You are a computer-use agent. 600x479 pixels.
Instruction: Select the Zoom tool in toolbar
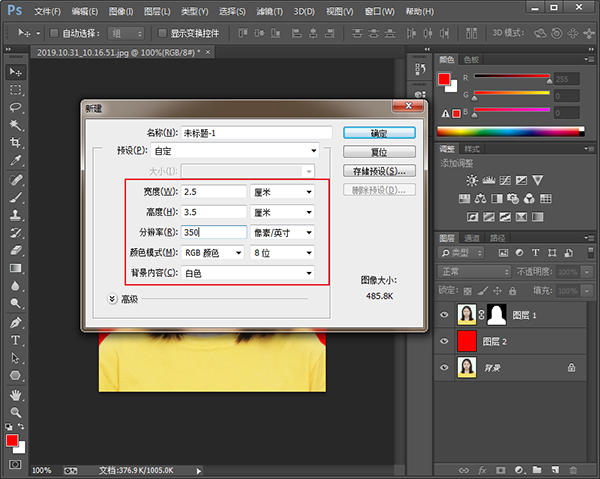pyautogui.click(x=16, y=411)
